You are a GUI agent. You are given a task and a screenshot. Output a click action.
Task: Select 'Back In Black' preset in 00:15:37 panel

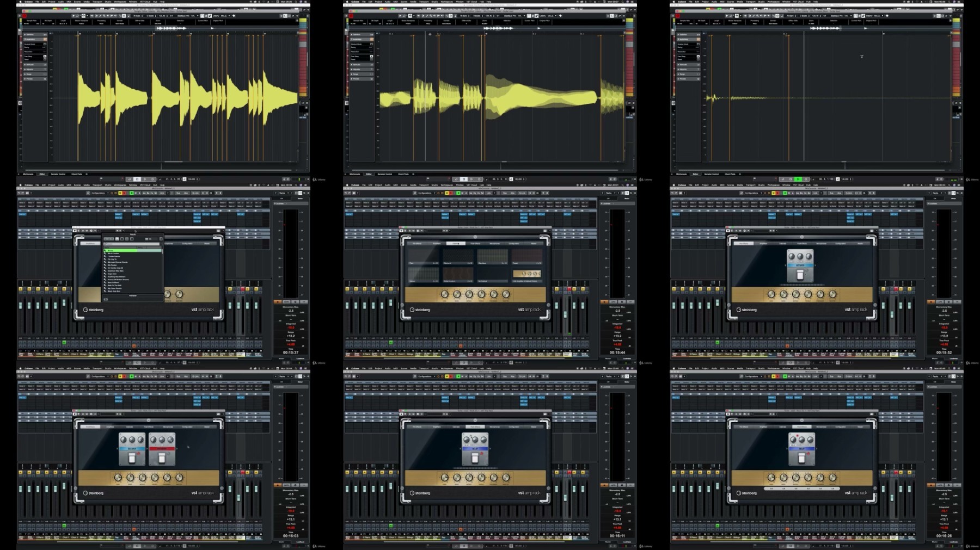coord(132,282)
